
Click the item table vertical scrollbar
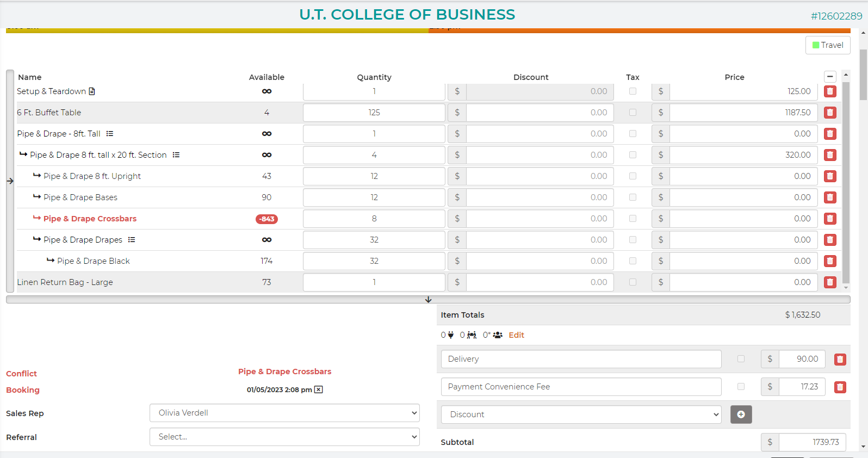point(846,182)
